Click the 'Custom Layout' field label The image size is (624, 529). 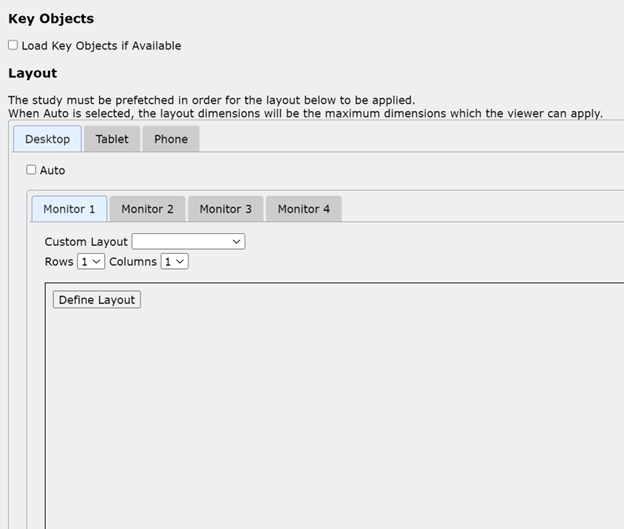coord(86,242)
